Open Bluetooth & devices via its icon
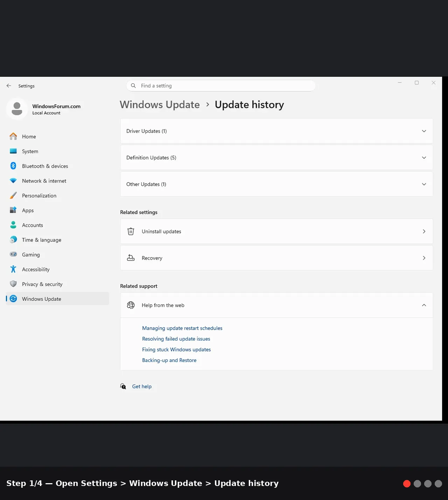The height and width of the screenshot is (500, 448). point(13,166)
